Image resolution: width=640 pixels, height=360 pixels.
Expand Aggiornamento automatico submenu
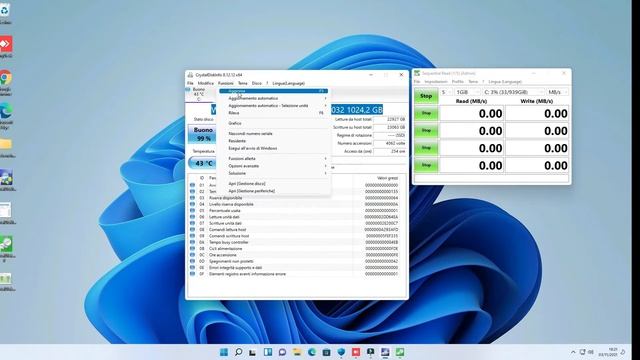(274, 98)
